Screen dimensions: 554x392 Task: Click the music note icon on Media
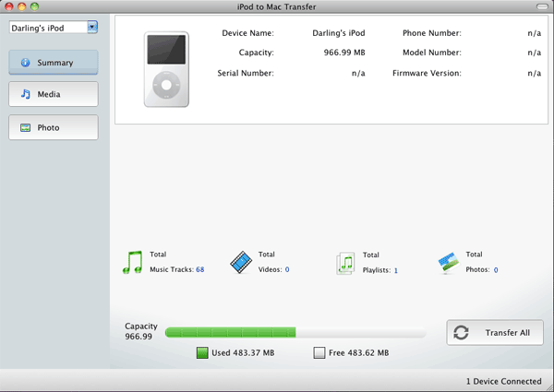click(26, 94)
